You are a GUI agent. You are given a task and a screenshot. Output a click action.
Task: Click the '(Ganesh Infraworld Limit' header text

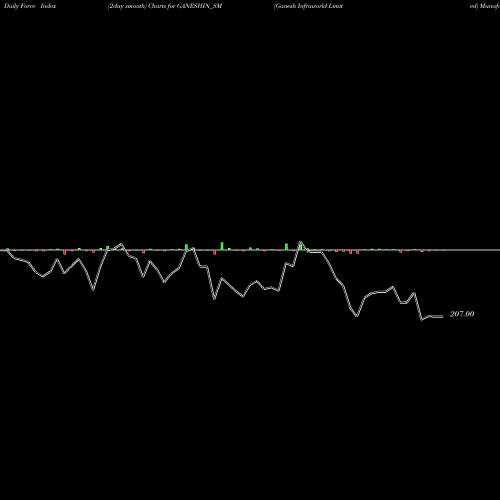(308, 6)
